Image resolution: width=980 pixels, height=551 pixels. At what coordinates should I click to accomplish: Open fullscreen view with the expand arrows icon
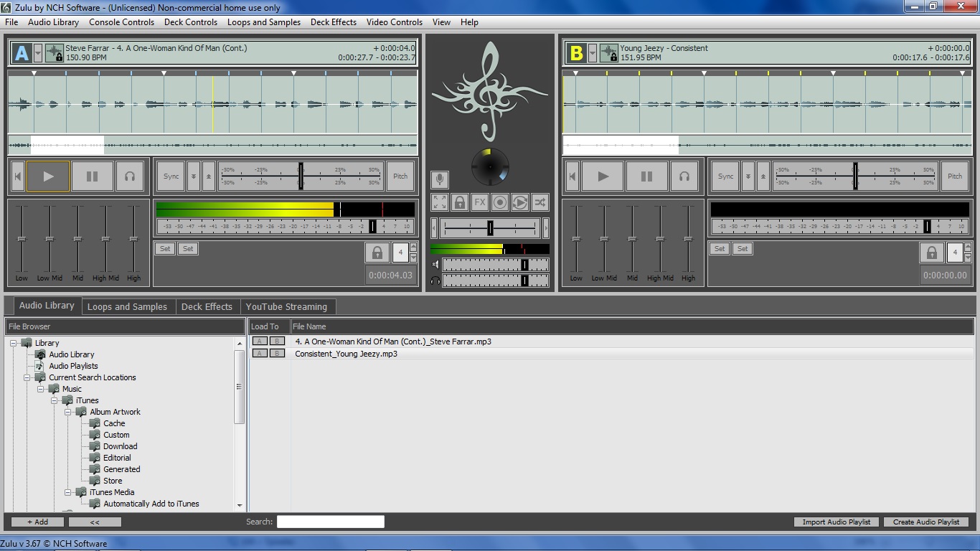(x=439, y=202)
